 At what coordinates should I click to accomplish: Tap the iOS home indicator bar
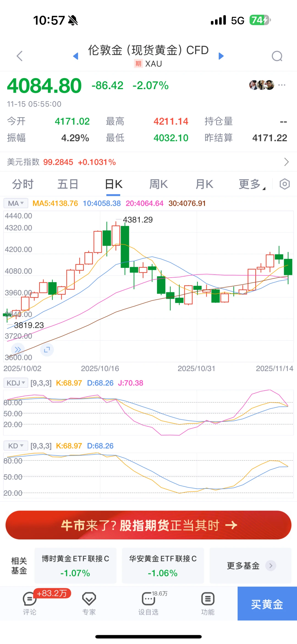pyautogui.click(x=148, y=637)
